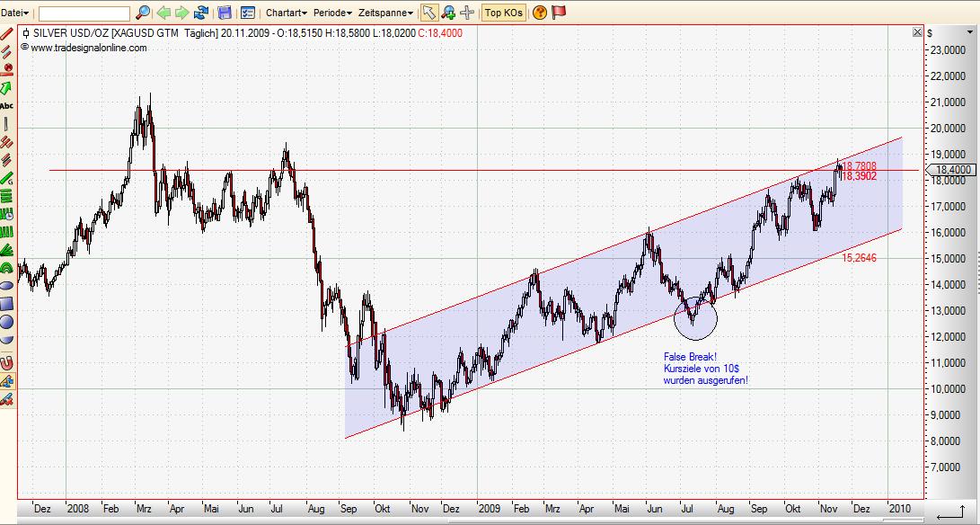Refresh the chart data

(201, 12)
